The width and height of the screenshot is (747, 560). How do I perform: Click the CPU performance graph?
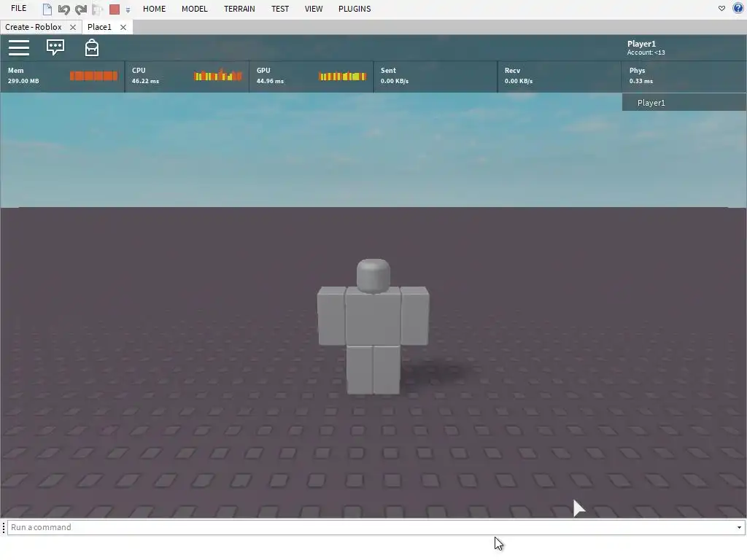click(217, 75)
